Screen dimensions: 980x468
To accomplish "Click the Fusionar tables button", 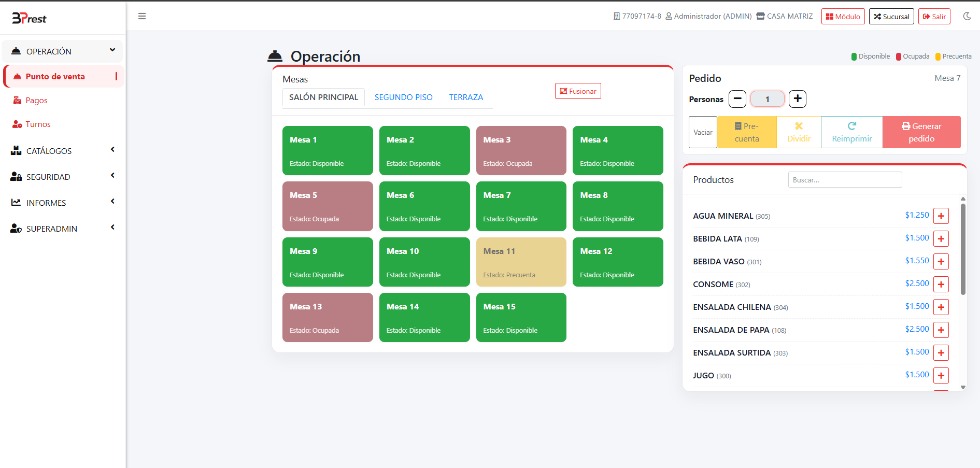I will click(578, 91).
